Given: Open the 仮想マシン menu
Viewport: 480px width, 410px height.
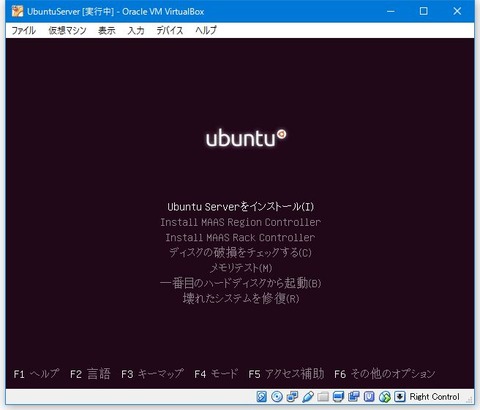Looking at the screenshot, I should tap(67, 31).
